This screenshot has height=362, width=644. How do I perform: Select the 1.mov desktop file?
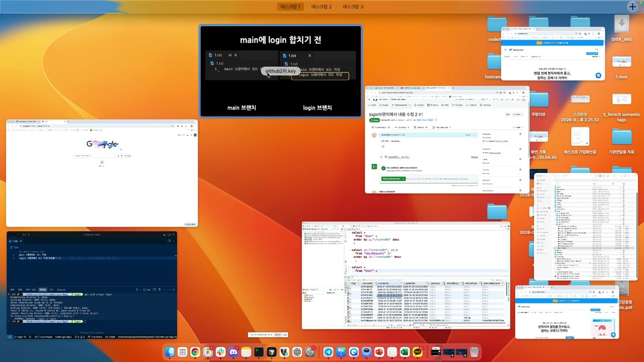(622, 66)
